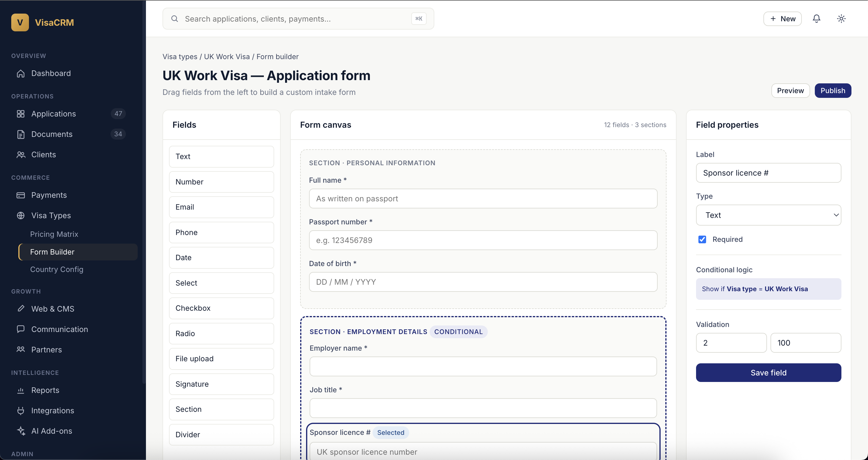The width and height of the screenshot is (868, 460).
Task: Click the Passport number input field
Action: click(483, 240)
